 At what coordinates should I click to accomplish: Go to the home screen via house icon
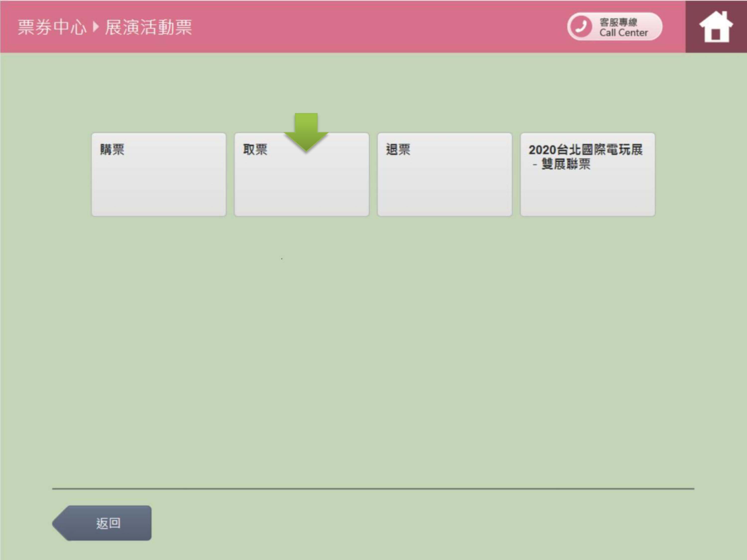click(716, 27)
